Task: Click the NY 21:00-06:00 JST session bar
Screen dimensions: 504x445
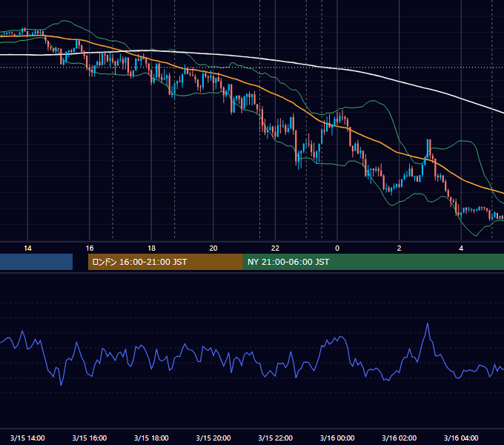Action: coord(374,262)
